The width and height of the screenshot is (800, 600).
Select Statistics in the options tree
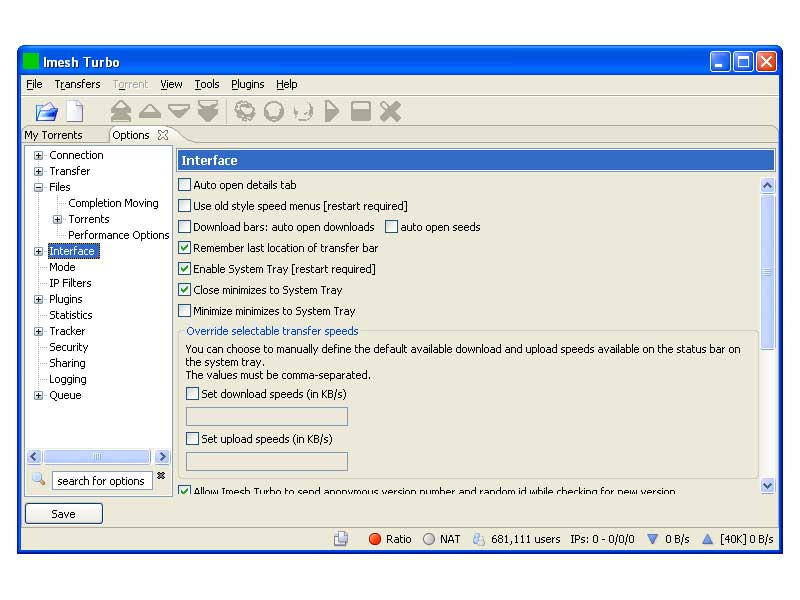70,315
